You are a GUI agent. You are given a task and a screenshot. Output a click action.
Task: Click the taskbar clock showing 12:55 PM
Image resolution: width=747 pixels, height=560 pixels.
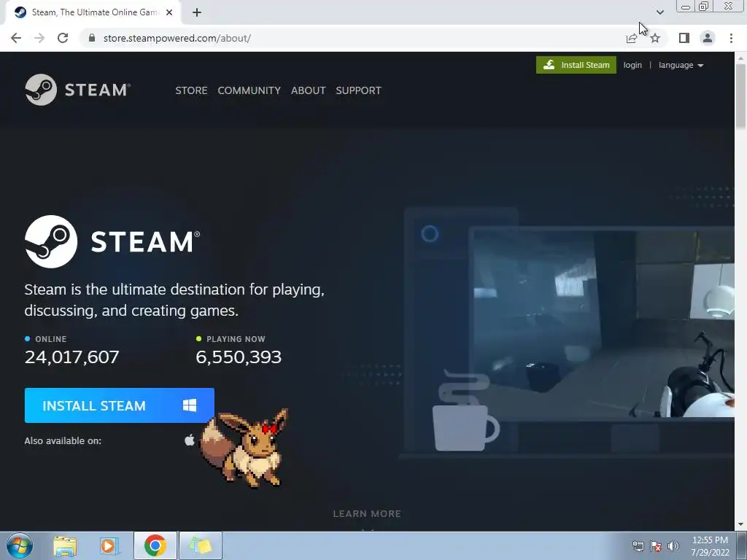[710, 545]
